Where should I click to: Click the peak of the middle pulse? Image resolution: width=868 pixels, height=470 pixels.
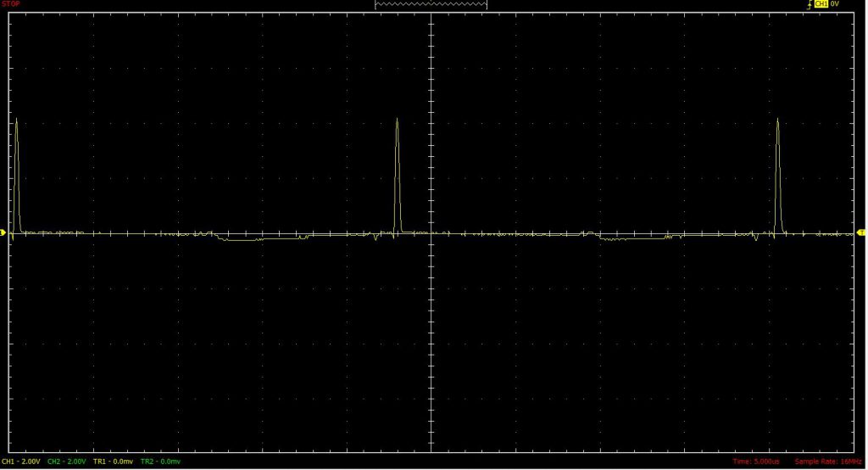click(397, 120)
